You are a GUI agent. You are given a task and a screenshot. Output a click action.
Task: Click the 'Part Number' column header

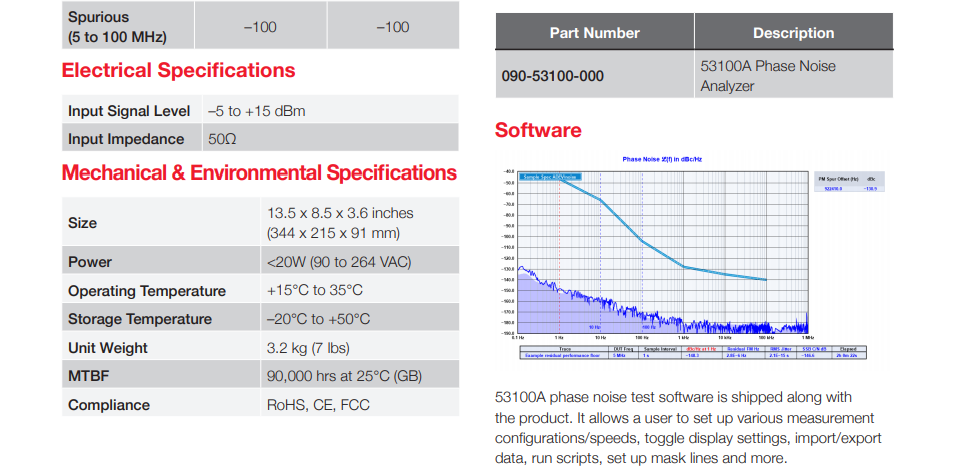(x=594, y=33)
